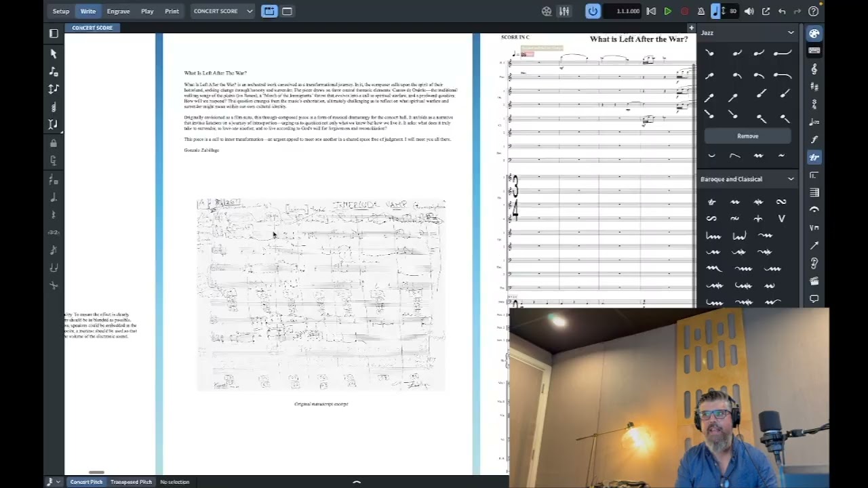
Task: Toggle Pitch Before Duration tool
Action: coord(54,89)
